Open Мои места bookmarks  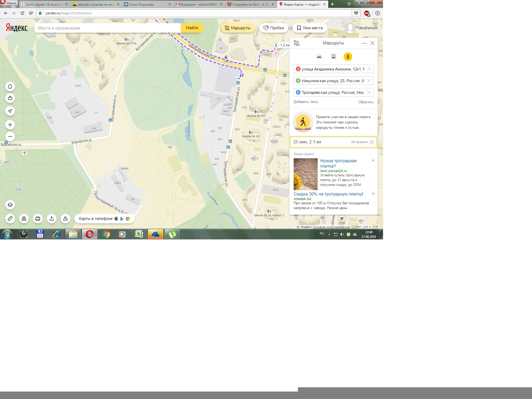click(x=310, y=28)
